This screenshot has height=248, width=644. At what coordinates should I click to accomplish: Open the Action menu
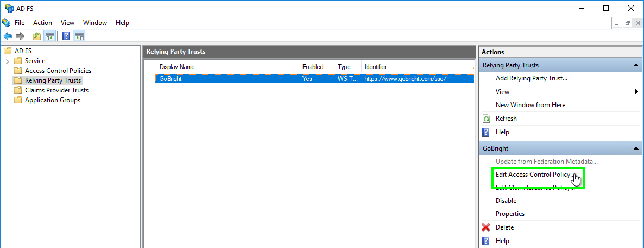[x=42, y=23]
